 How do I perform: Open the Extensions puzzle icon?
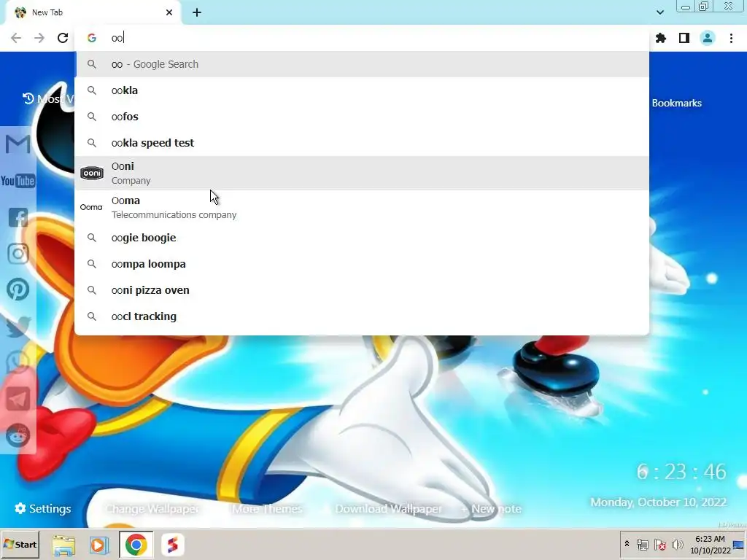(x=661, y=38)
